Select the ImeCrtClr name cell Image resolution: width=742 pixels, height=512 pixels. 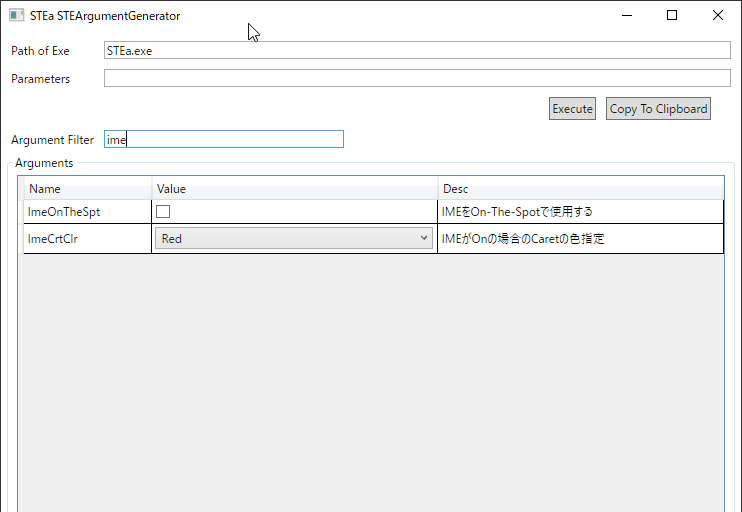[x=88, y=238]
